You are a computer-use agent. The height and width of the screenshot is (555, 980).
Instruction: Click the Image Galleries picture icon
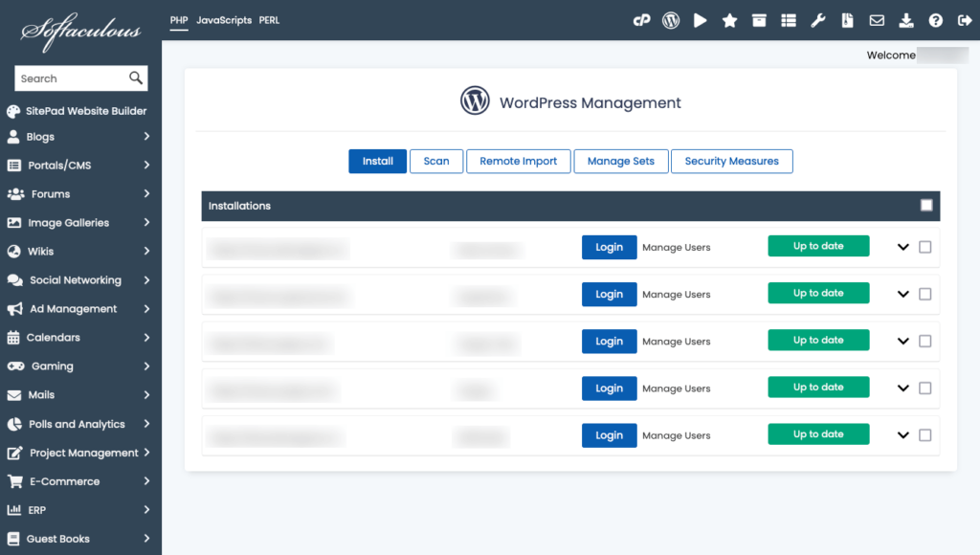click(x=13, y=223)
